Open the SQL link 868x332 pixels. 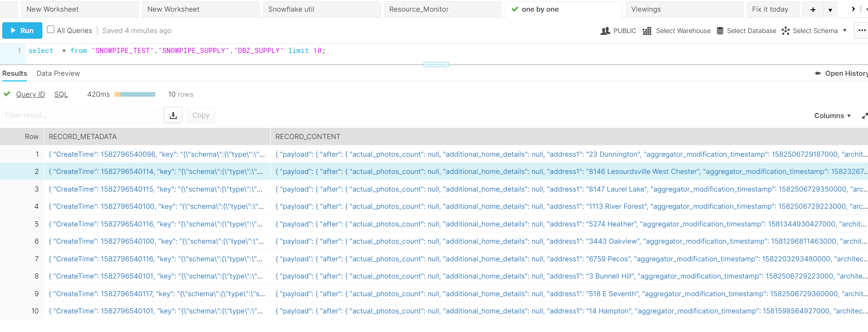click(x=61, y=94)
